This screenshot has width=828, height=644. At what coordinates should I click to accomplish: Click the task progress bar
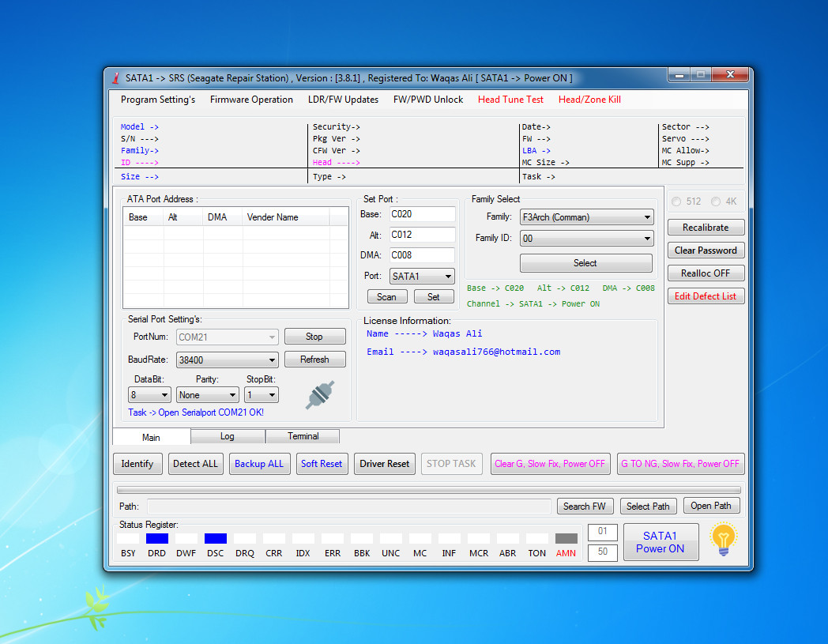coord(429,490)
